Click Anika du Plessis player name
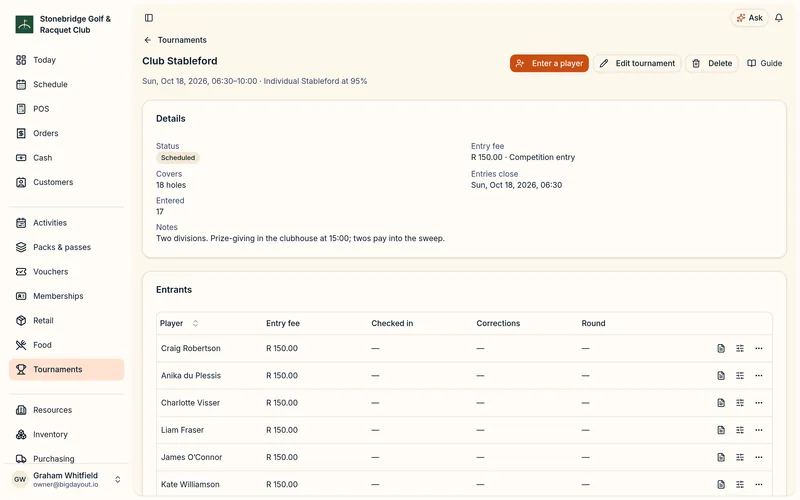This screenshot has width=800, height=500. tap(191, 376)
